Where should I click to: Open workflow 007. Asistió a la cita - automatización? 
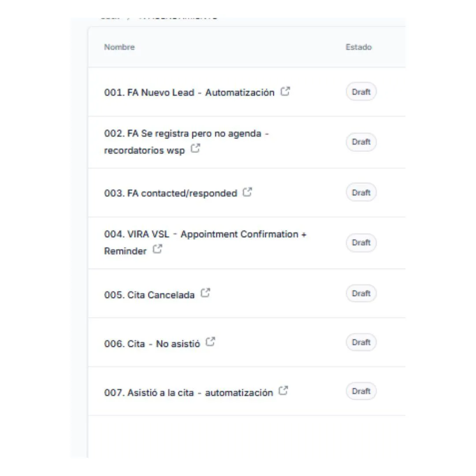tap(189, 393)
